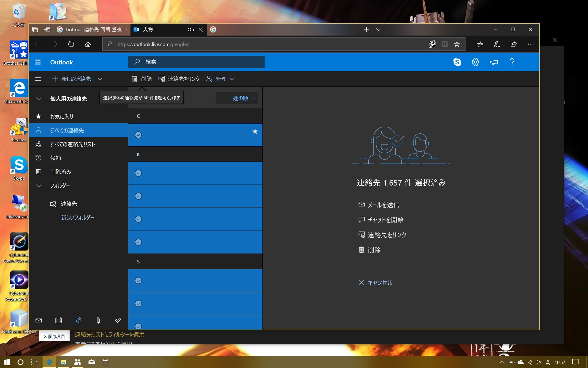Viewport: 588px width, 368px height.
Task: Click the add notes pen icon
Action: (497, 44)
